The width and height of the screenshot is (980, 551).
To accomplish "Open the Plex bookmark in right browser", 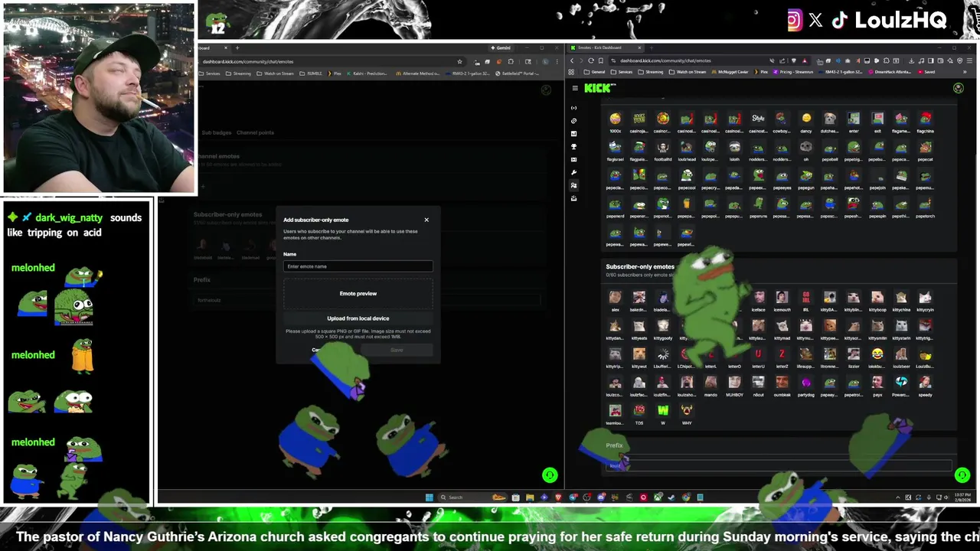I will click(x=761, y=72).
